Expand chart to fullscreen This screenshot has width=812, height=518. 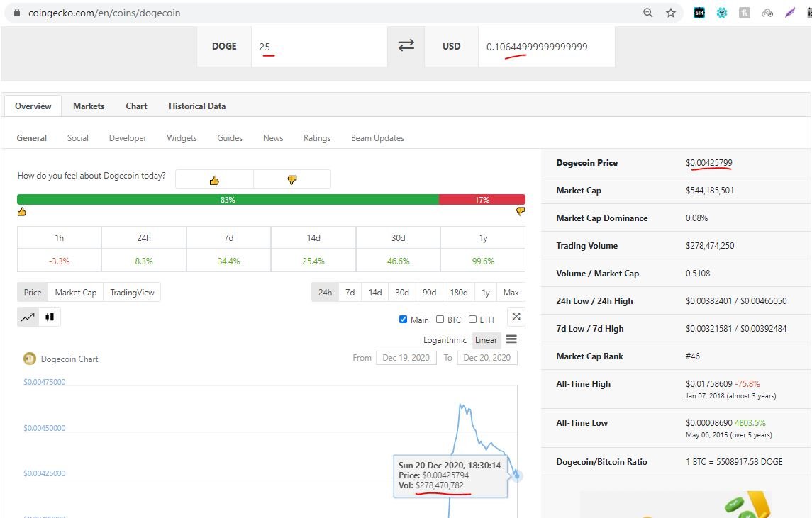[x=516, y=317]
